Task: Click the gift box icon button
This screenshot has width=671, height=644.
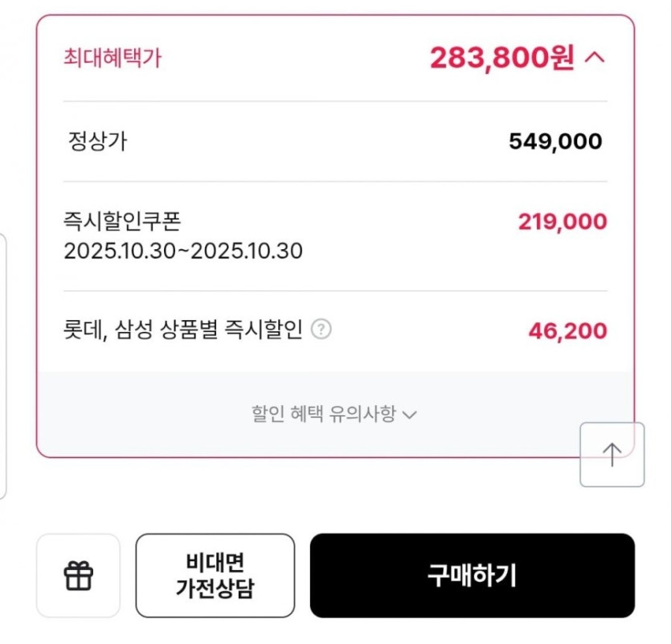Action: [78, 576]
